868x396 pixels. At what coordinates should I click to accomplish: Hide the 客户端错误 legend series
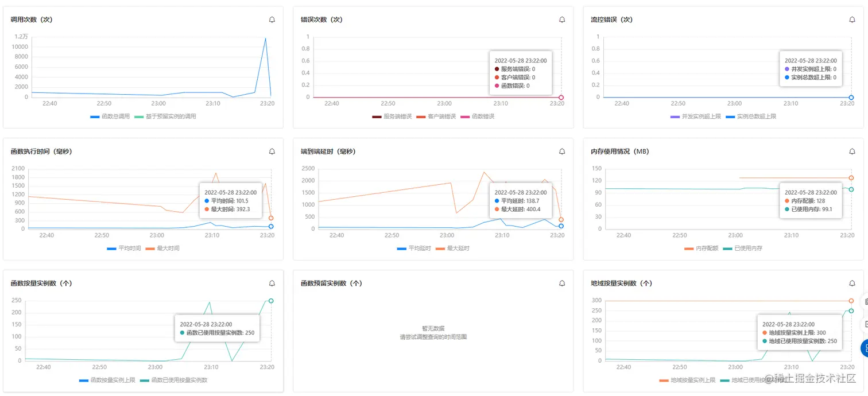(x=436, y=117)
